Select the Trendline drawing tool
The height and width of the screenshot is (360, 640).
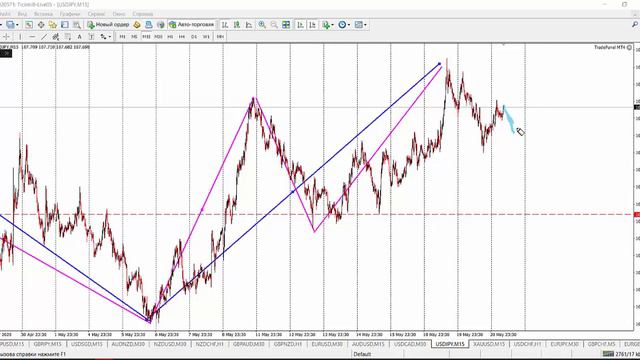[x=44, y=37]
